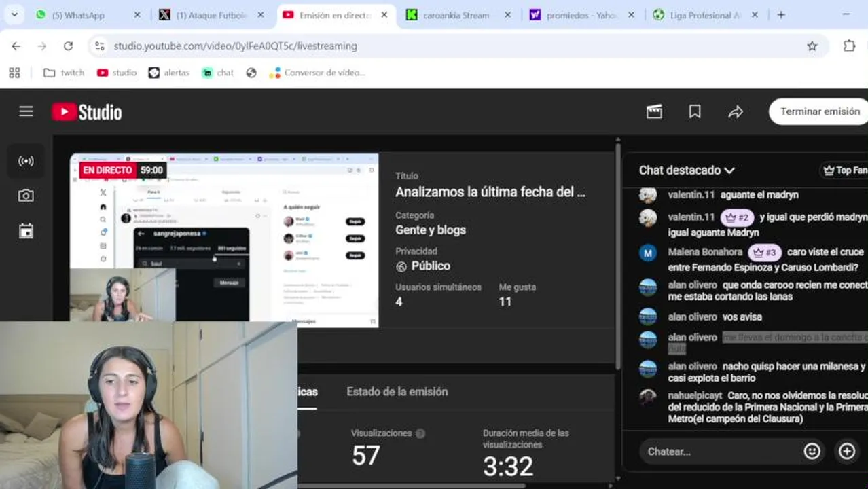Click the globe bookmark icon
868x489 pixels.
click(x=251, y=73)
